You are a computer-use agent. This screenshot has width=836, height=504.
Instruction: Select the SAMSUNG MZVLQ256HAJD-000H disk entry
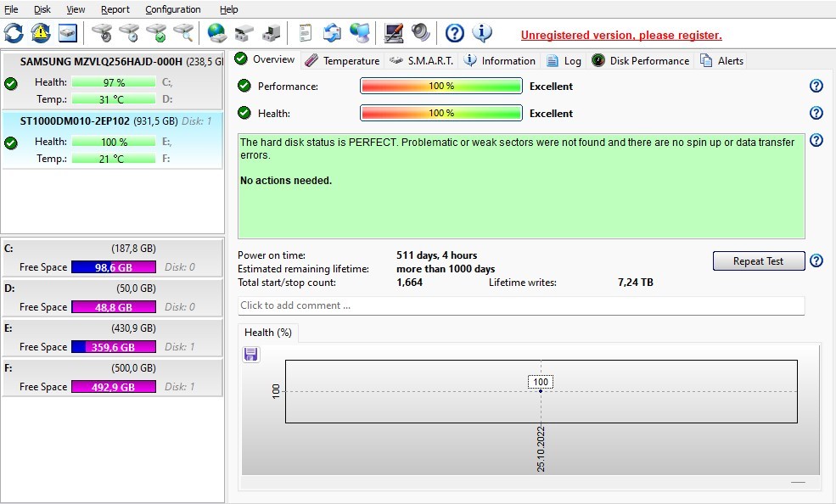tap(112, 81)
